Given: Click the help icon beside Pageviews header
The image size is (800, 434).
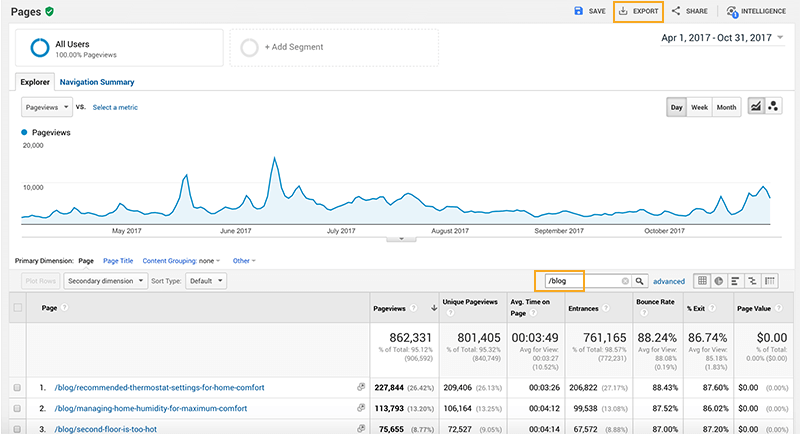Looking at the screenshot, I should pyautogui.click(x=414, y=308).
